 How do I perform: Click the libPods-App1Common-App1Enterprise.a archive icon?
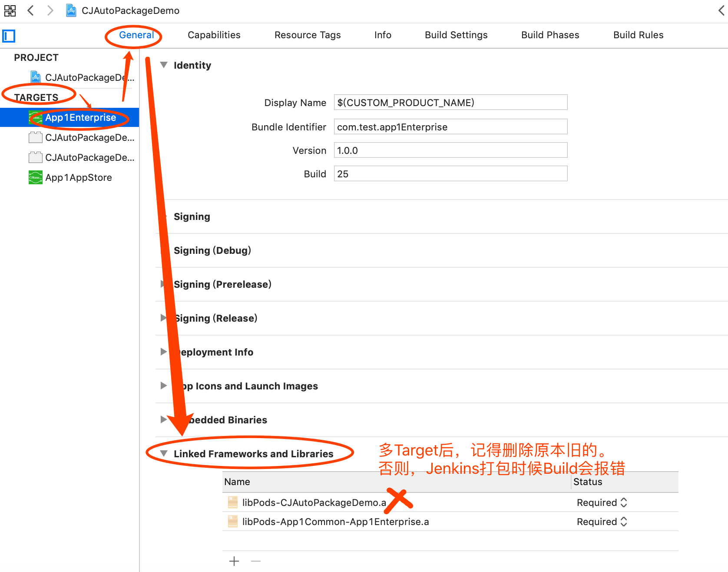[233, 522]
